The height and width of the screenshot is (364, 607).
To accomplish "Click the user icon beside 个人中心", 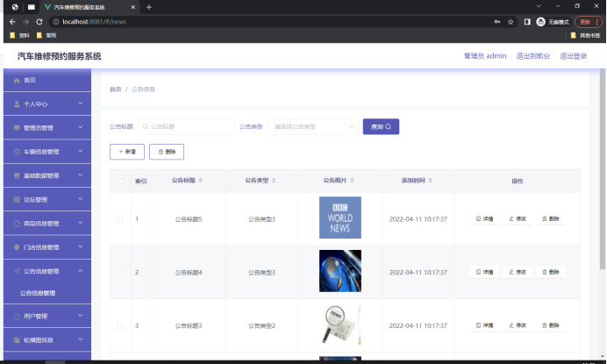I will pyautogui.click(x=17, y=104).
